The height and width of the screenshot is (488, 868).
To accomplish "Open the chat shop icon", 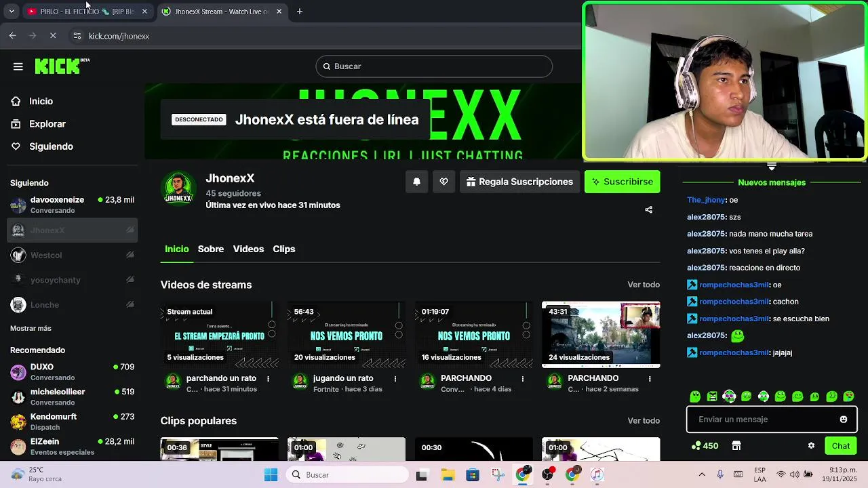I will 736,446.
